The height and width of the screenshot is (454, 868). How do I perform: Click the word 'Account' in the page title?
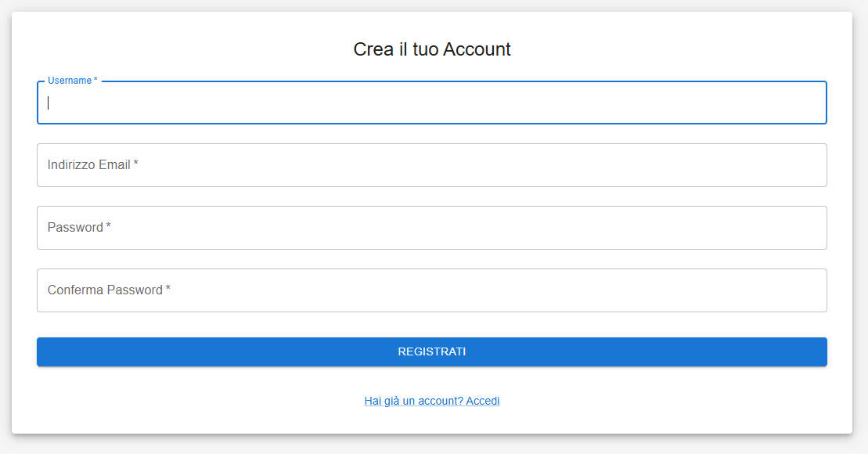(477, 49)
